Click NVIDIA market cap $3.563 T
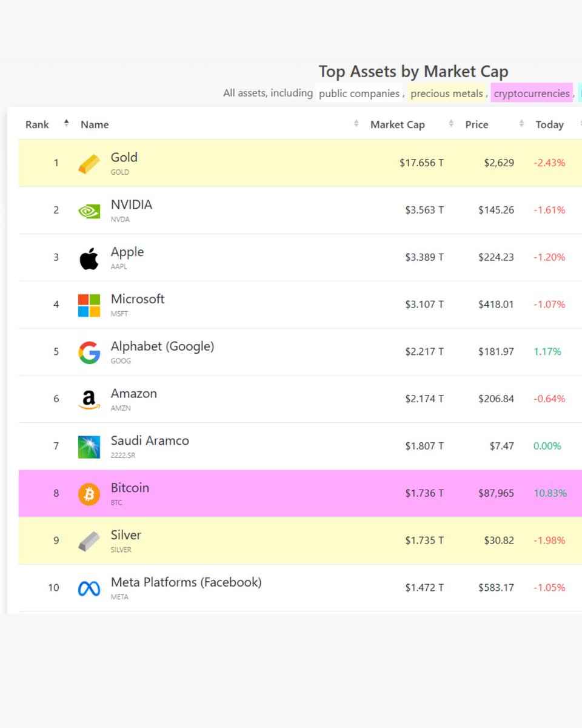 (424, 210)
